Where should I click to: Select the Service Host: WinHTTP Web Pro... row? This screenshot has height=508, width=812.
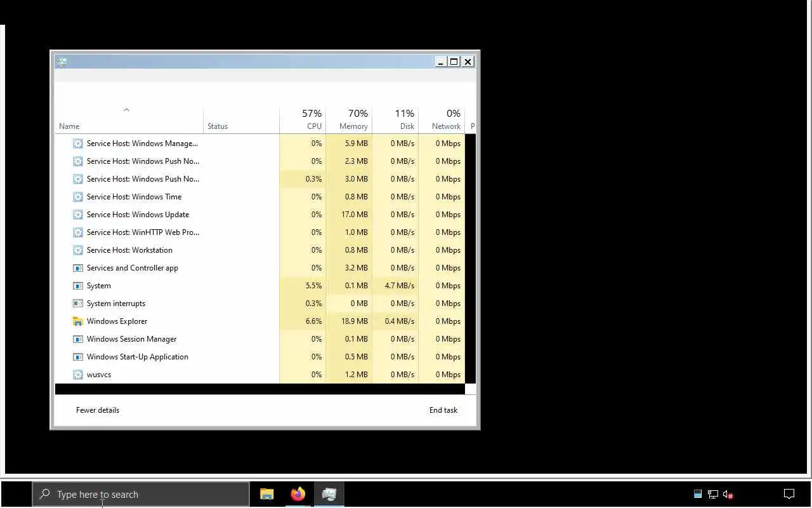(260, 232)
